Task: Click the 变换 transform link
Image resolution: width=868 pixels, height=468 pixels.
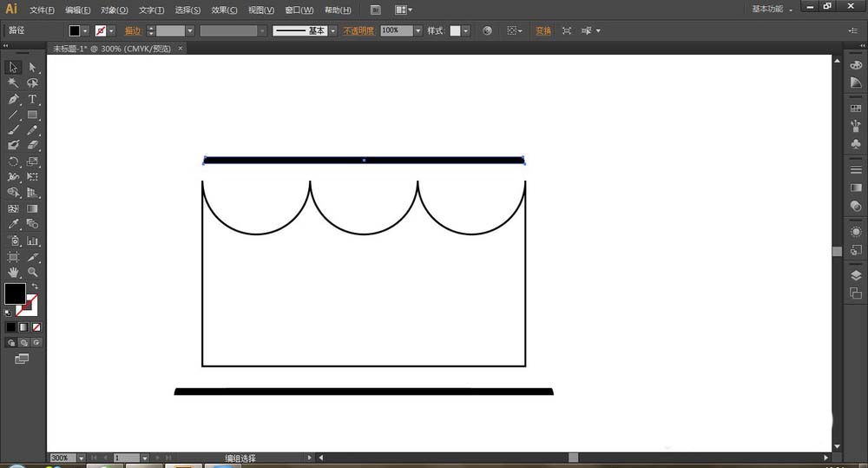Action: (542, 30)
